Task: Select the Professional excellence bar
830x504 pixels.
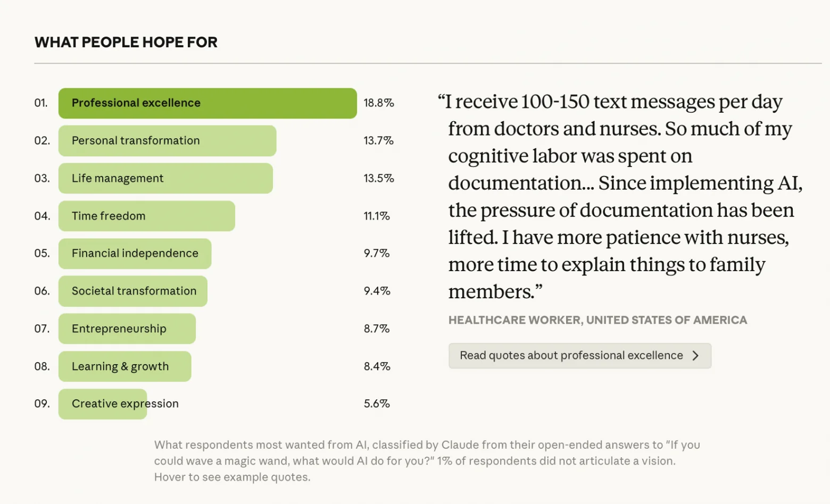Action: pyautogui.click(x=207, y=103)
